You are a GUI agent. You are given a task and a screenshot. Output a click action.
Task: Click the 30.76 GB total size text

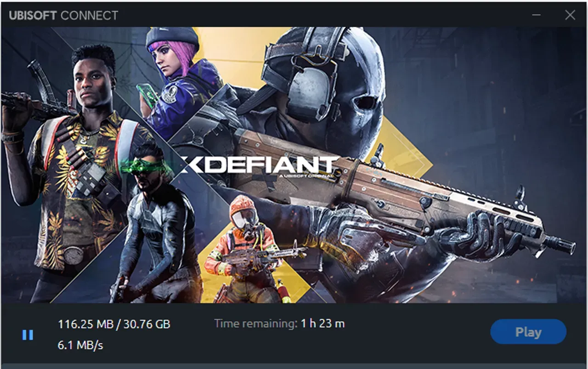[146, 324]
